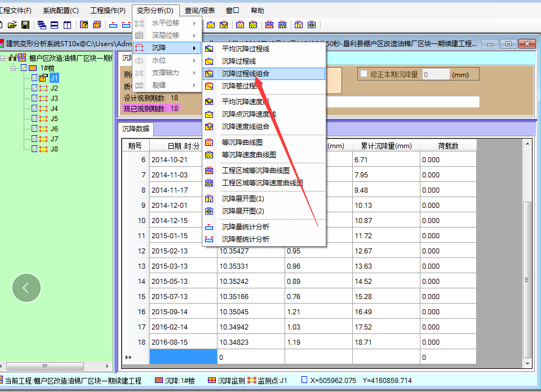Click the Save floppy disk toolbar icon
The image size is (541, 392).
pyautogui.click(x=25, y=25)
